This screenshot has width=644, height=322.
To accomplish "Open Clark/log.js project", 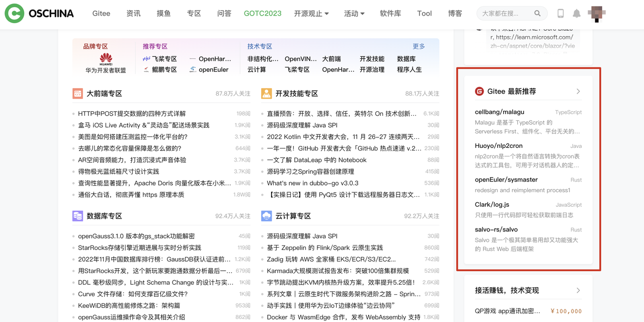I will pyautogui.click(x=492, y=204).
